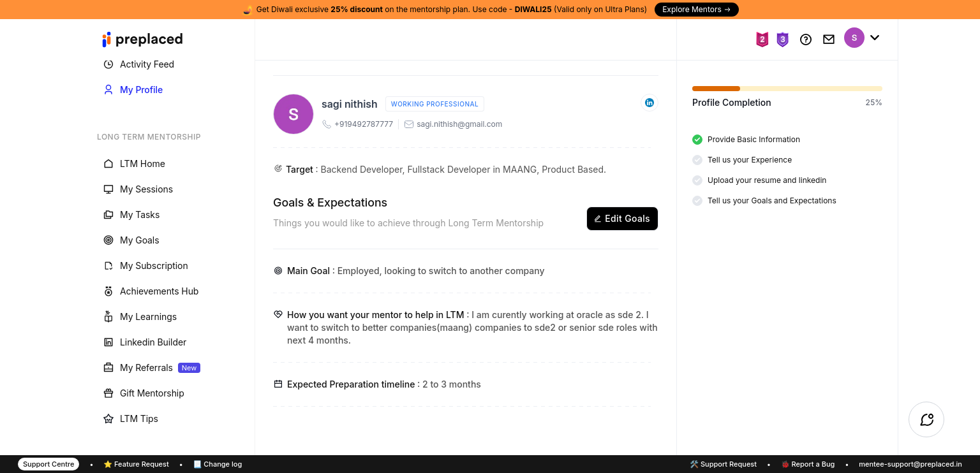Image resolution: width=980 pixels, height=473 pixels.
Task: Click the Edit Goals button
Action: (x=622, y=219)
